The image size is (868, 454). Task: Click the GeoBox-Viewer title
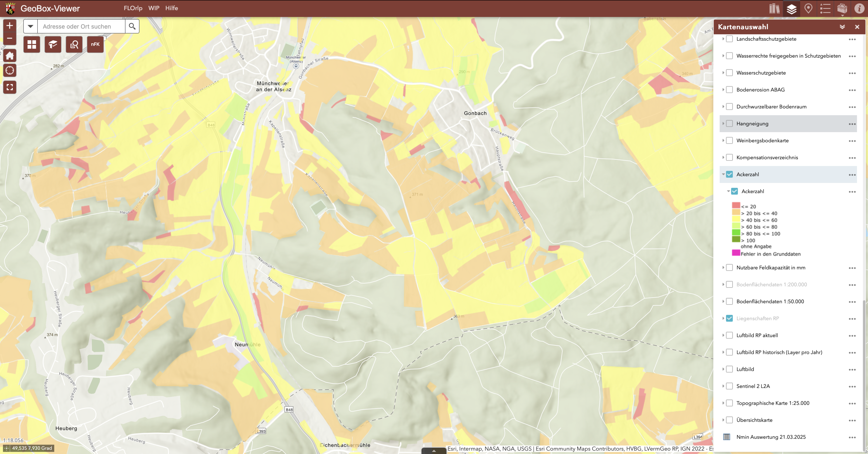50,8
